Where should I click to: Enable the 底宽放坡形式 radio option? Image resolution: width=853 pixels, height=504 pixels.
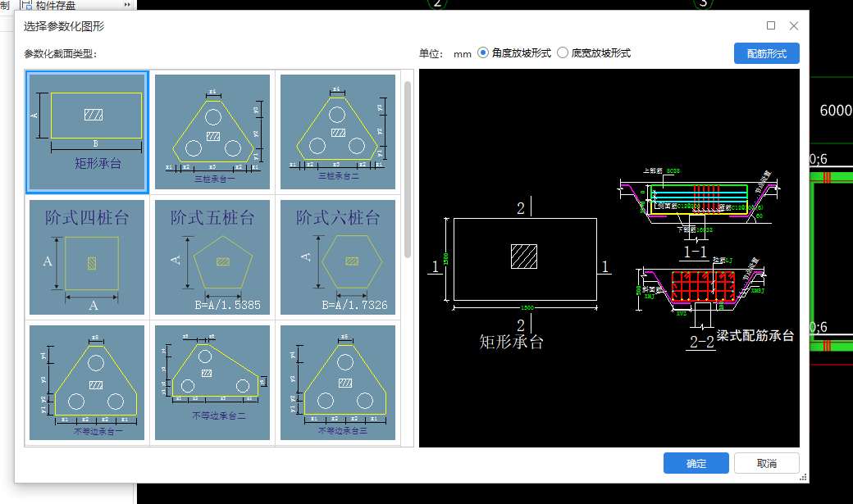[594, 52]
